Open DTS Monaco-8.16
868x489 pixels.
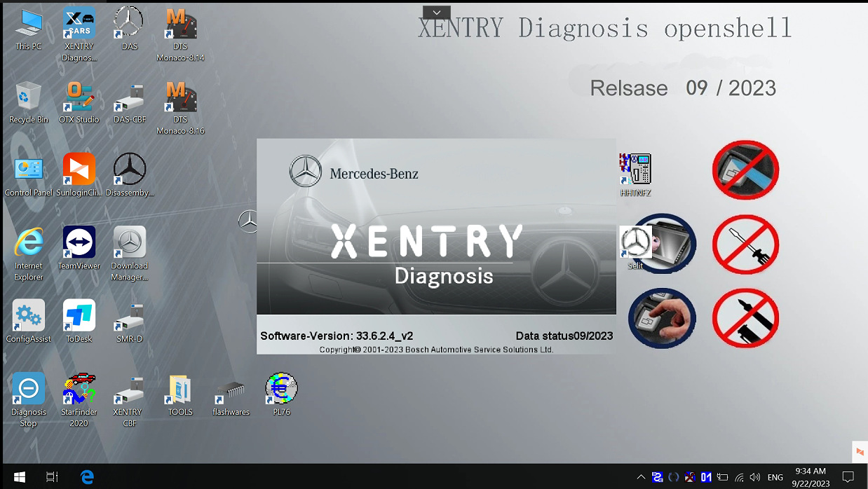(180, 98)
